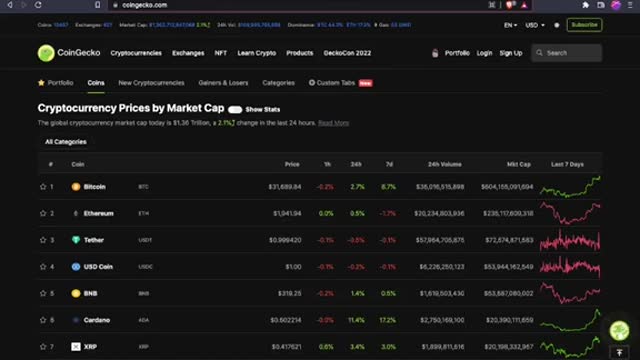The height and width of the screenshot is (360, 640).
Task: Sort the table by 24h Volume header
Action: (444, 164)
